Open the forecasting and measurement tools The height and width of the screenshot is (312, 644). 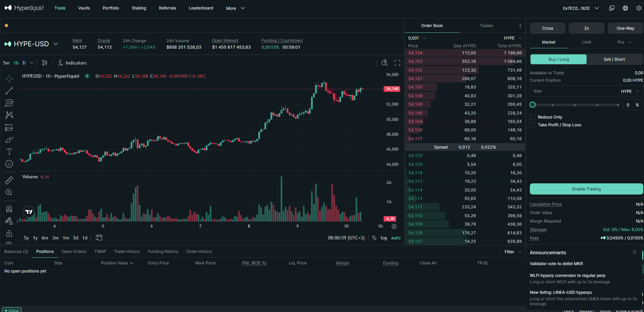tap(9, 127)
